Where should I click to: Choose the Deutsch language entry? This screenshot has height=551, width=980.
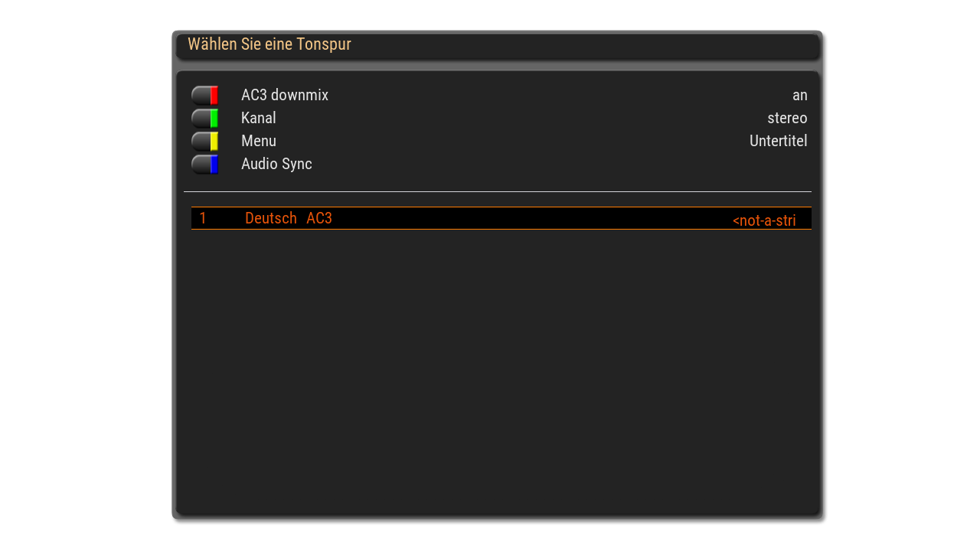point(270,219)
